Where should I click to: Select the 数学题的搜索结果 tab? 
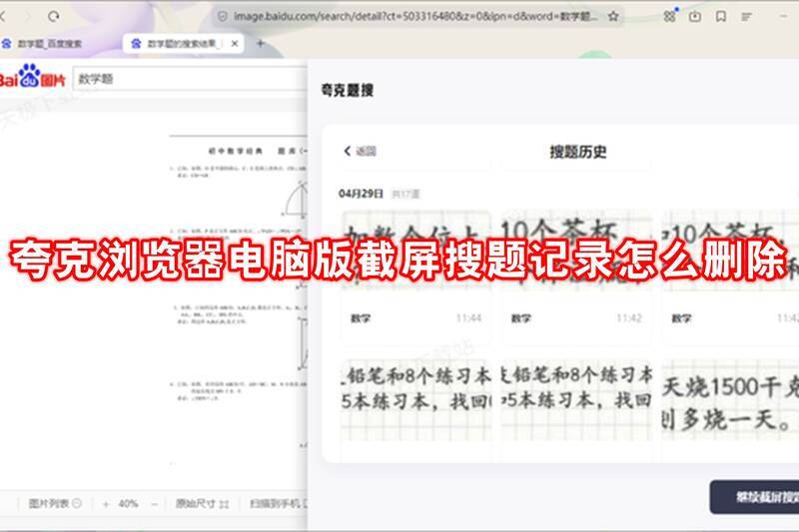coord(182,44)
